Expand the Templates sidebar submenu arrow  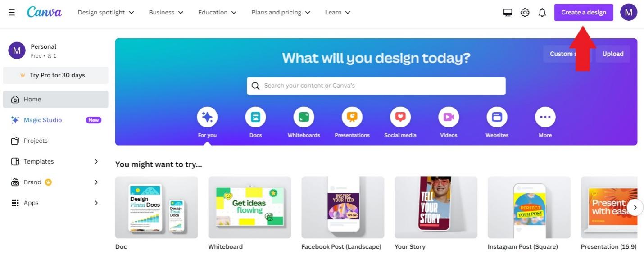pyautogui.click(x=96, y=161)
